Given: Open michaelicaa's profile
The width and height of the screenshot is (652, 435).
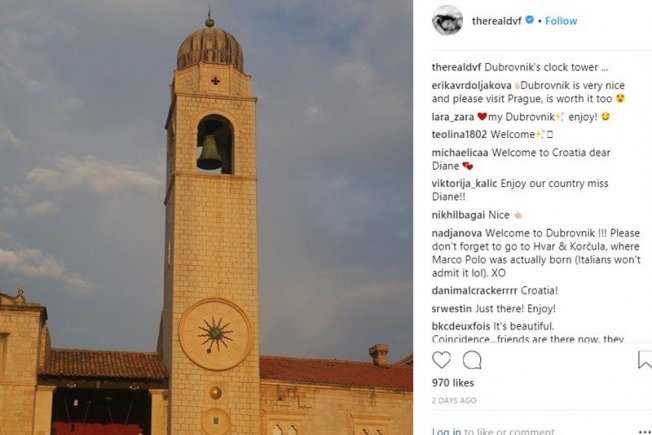Looking at the screenshot, I should 460,153.
